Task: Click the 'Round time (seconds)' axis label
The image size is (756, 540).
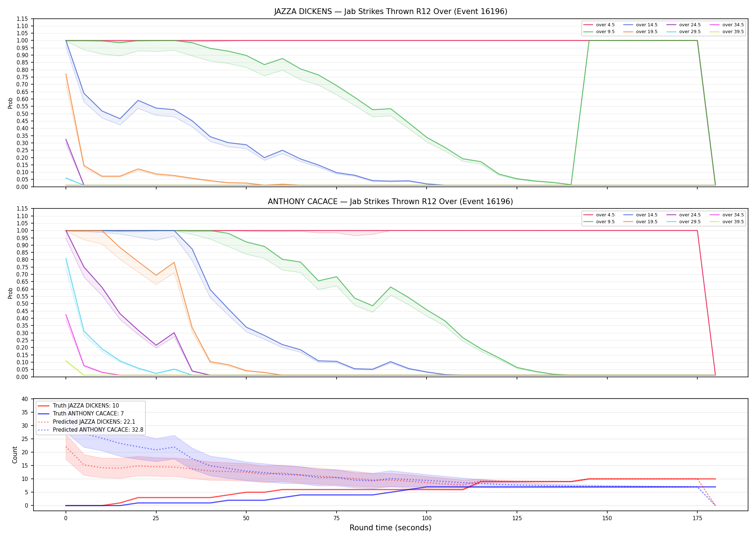Action: (391, 528)
